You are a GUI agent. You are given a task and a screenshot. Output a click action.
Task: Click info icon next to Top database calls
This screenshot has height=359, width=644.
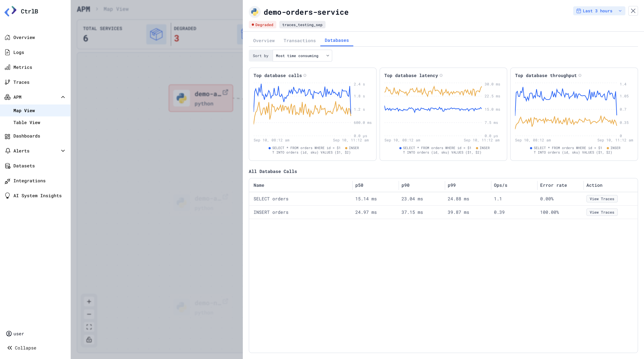coord(305,75)
